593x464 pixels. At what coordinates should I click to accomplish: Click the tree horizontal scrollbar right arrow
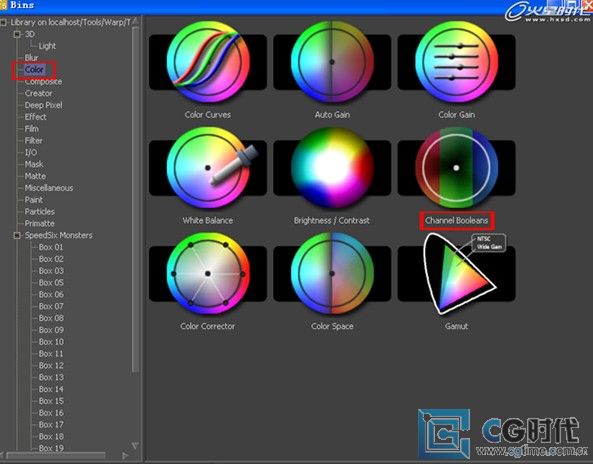coord(125,455)
